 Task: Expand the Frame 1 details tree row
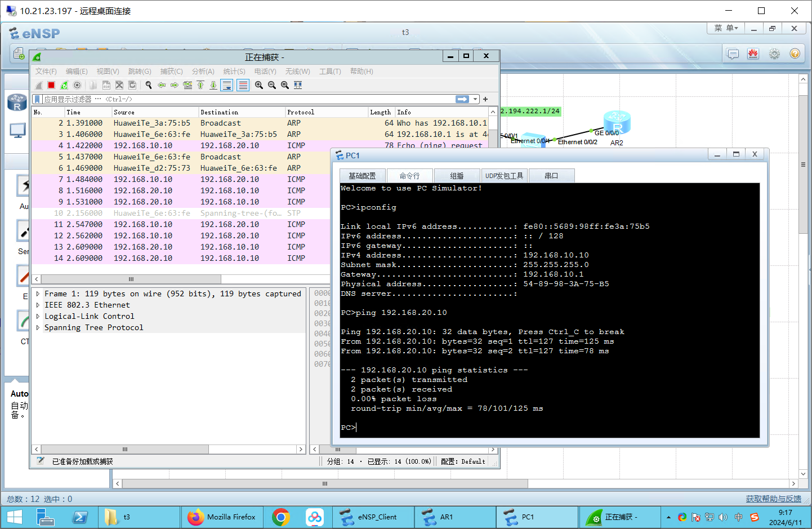tap(38, 294)
